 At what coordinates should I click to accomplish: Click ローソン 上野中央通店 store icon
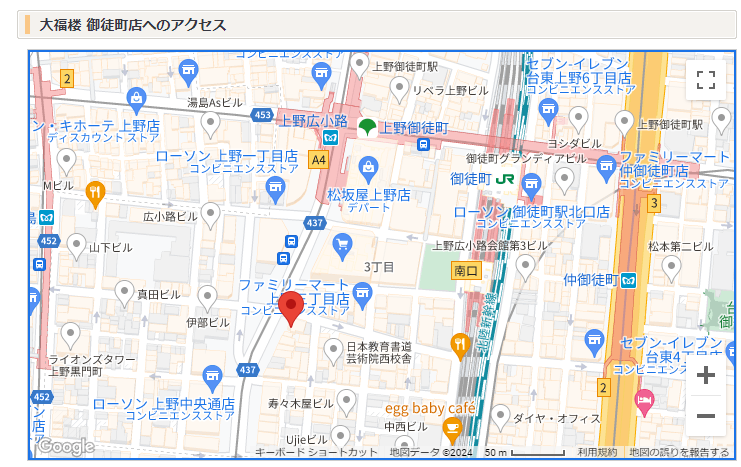(x=212, y=379)
